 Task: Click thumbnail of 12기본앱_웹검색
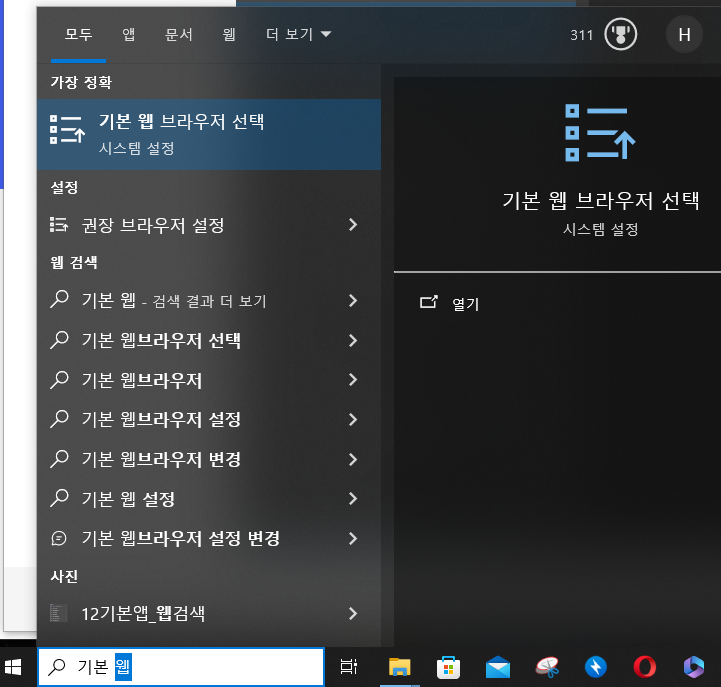pos(58,613)
